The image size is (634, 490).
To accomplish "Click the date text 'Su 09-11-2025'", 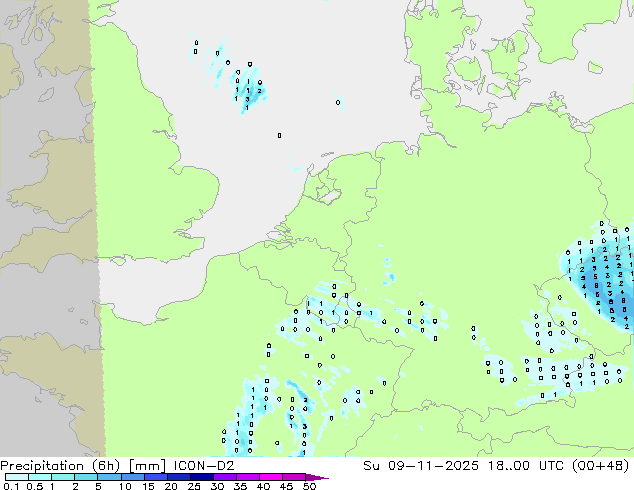I will (421, 465).
